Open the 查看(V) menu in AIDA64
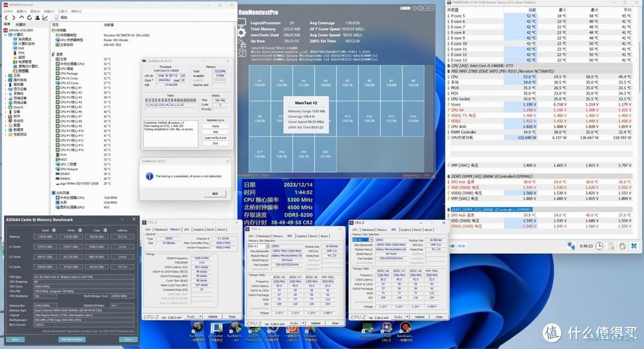The height and width of the screenshot is (349, 644). [x=22, y=11]
